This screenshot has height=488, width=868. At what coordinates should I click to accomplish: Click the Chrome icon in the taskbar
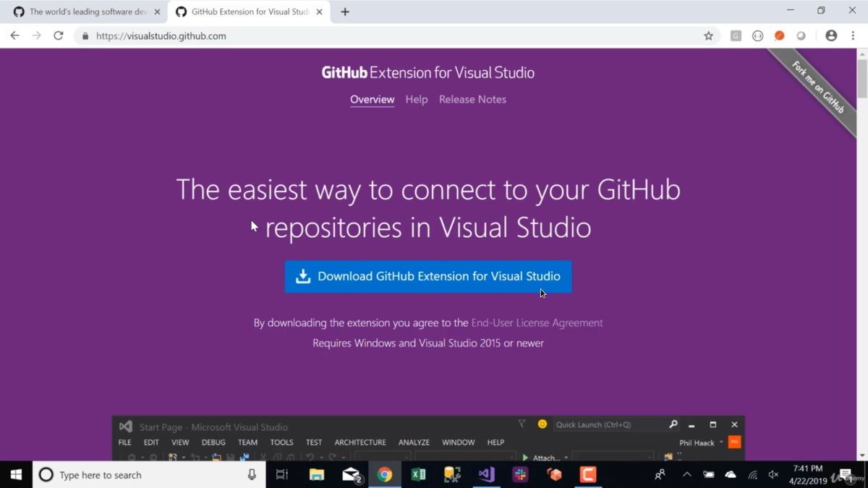[x=385, y=475]
